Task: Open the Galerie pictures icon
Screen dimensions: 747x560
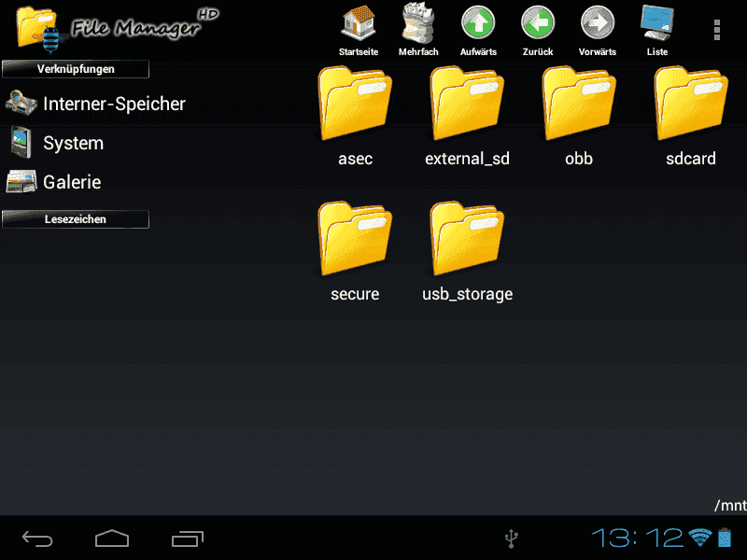Action: pos(21,181)
